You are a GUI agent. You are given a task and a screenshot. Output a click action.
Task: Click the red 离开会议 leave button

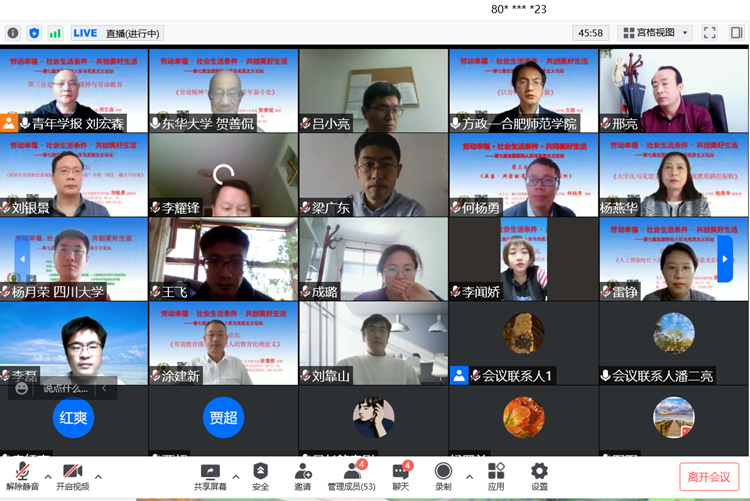(709, 477)
